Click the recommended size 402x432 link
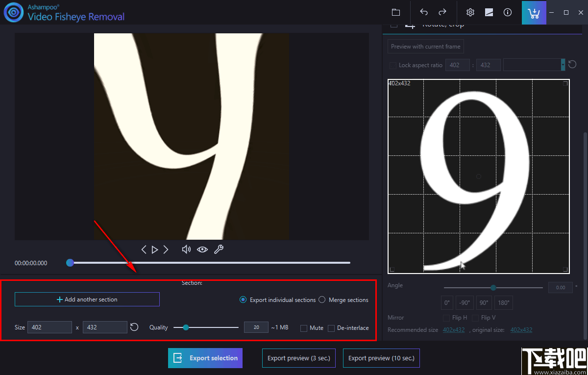Screen dimensions: 588x375 click(454, 330)
